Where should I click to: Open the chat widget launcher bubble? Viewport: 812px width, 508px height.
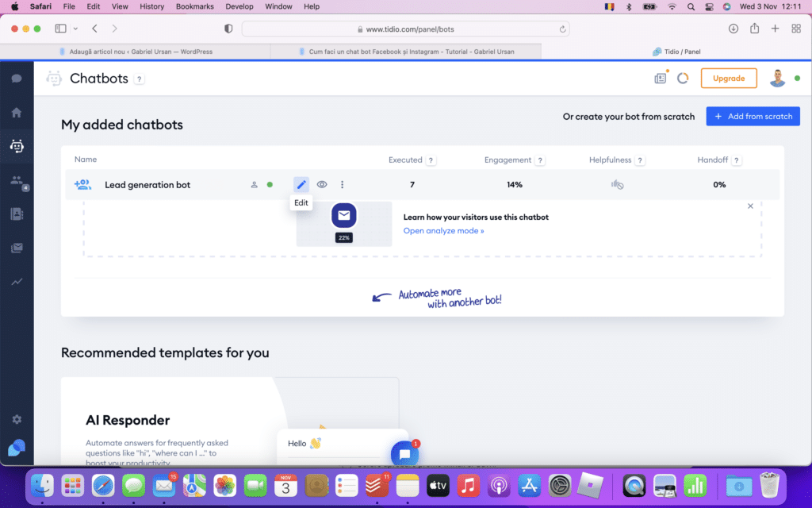405,453
